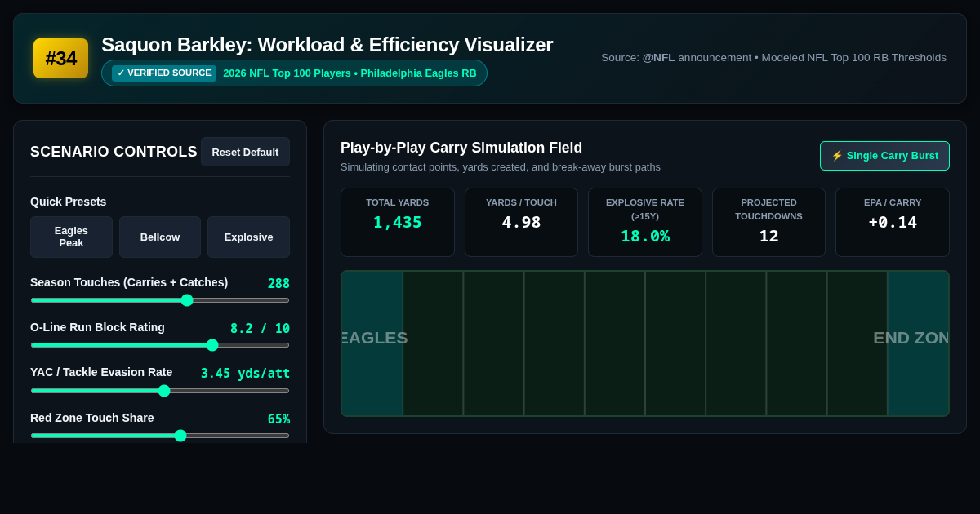
Task: Click the simulation subtitle about contact points
Action: (501, 166)
